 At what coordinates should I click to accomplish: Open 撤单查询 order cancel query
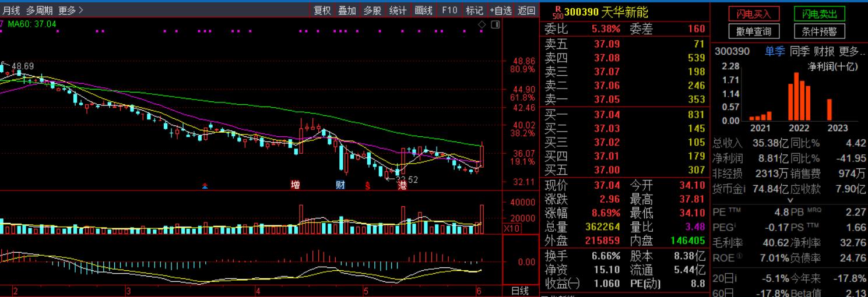point(754,31)
